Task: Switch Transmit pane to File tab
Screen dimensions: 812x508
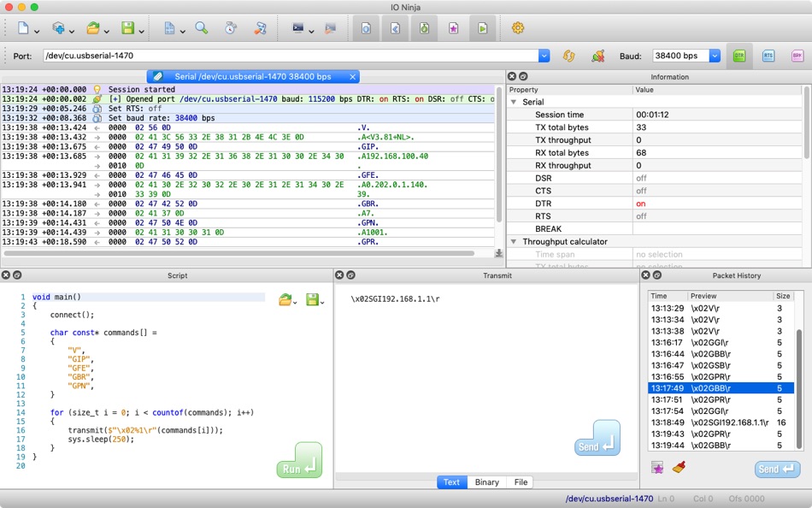Action: [x=521, y=482]
